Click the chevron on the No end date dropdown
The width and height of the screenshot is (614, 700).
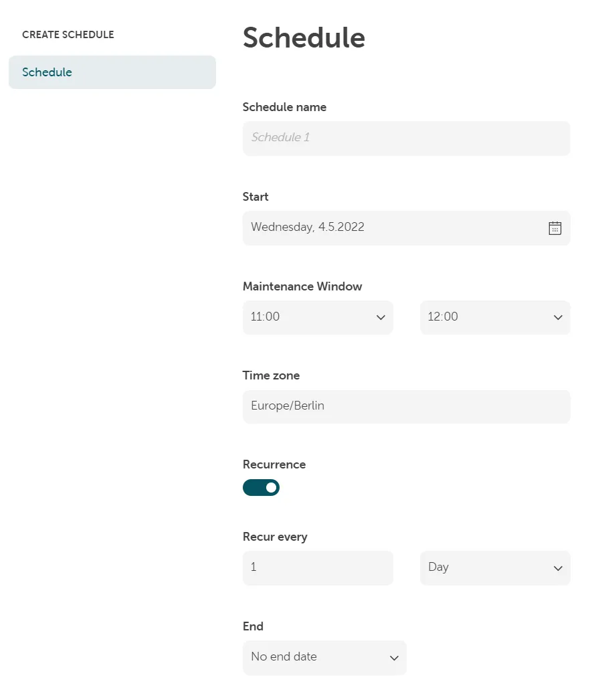(x=394, y=657)
